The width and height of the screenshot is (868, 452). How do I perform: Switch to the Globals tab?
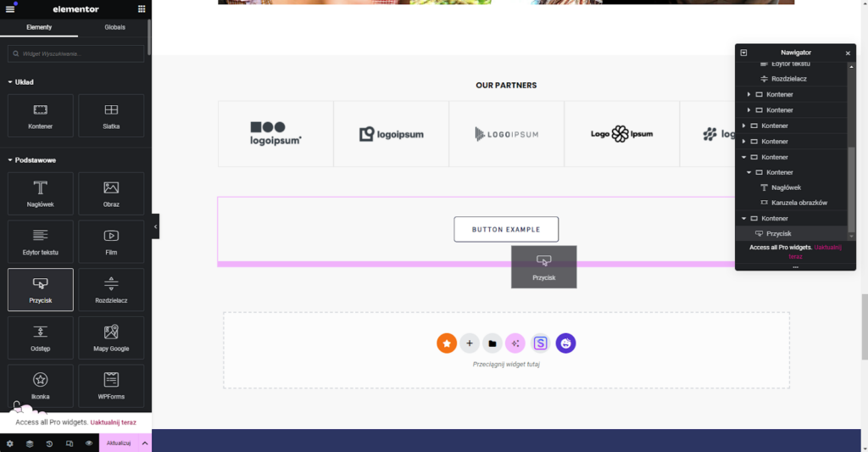114,27
